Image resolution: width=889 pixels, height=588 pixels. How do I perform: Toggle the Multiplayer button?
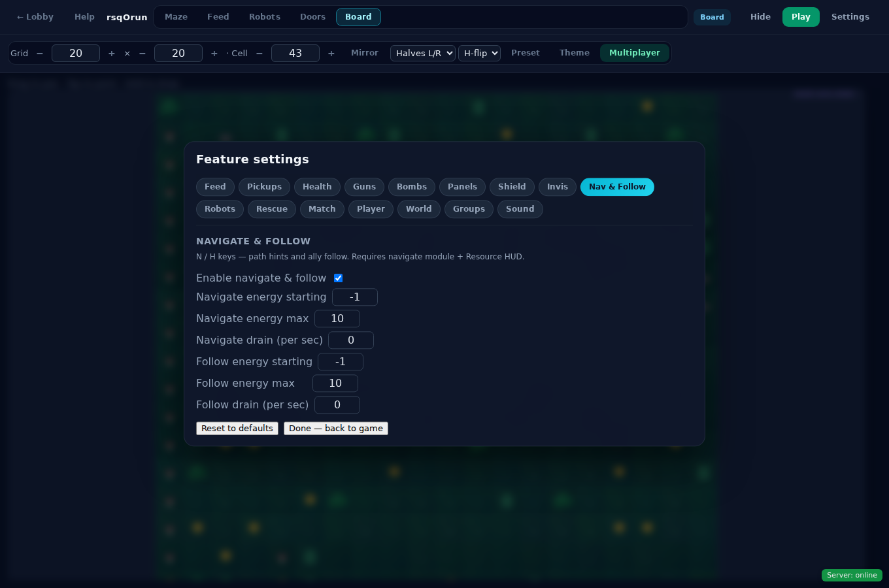635,53
